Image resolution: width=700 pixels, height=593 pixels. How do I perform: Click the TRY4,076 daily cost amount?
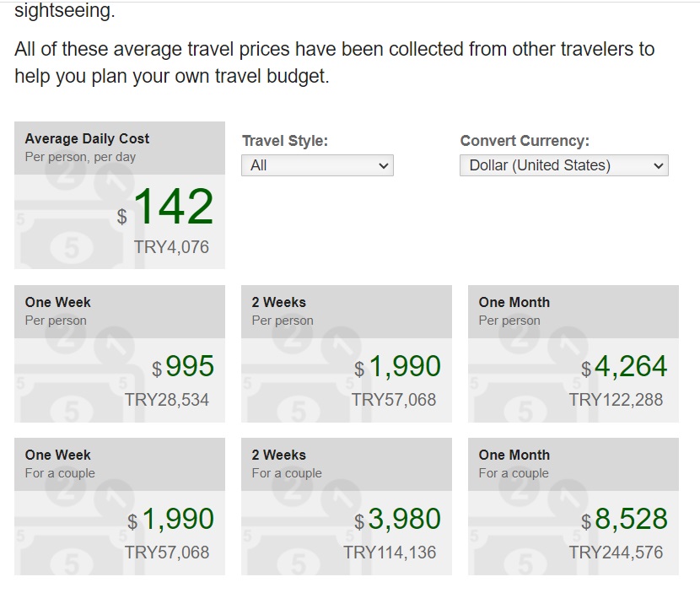(171, 247)
